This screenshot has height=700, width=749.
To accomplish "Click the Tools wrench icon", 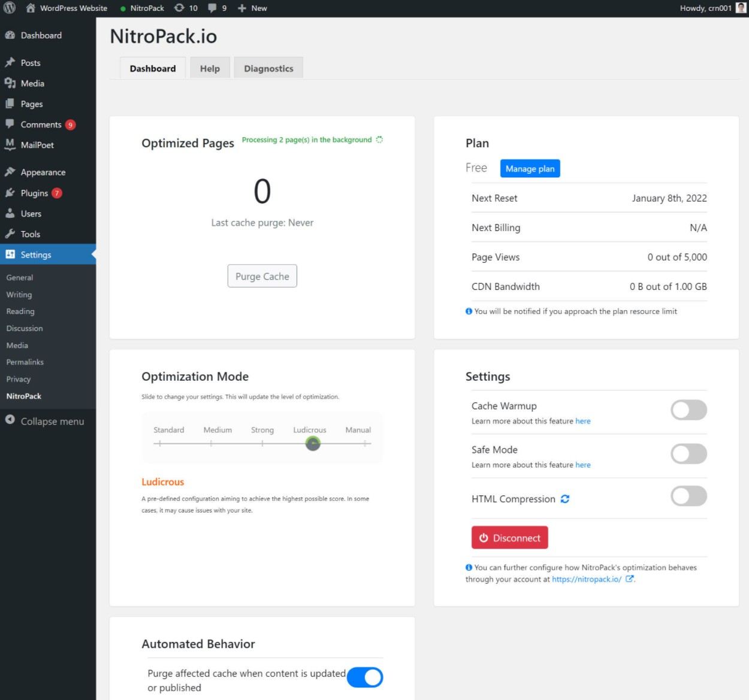I will point(10,234).
